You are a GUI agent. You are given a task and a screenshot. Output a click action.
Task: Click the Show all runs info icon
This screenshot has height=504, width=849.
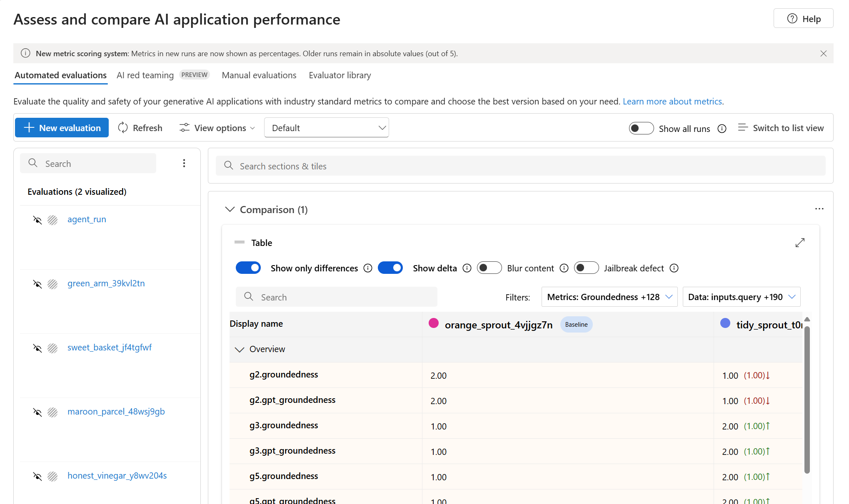pyautogui.click(x=722, y=129)
